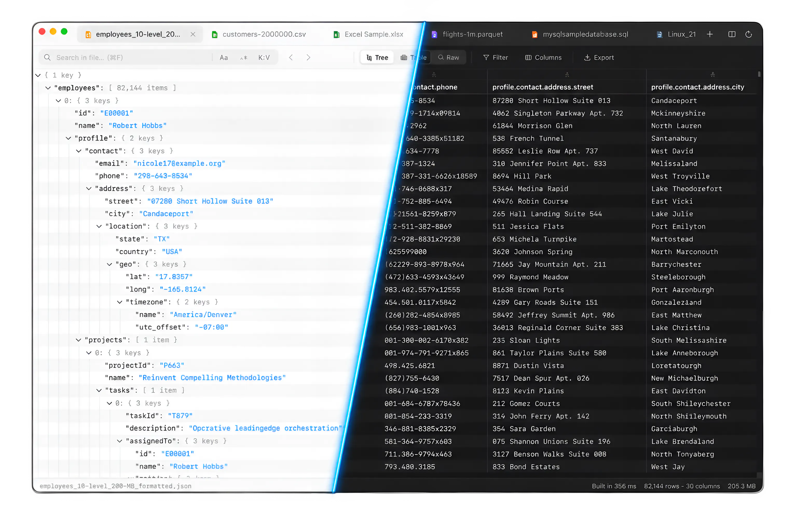
Task: Toggle case-sensitive Aa search option
Action: click(x=224, y=58)
